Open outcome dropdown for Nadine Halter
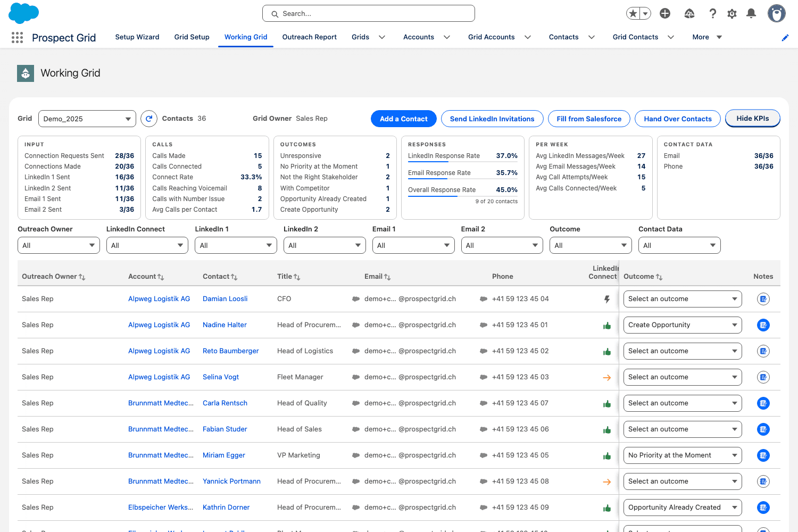798x532 pixels. pos(683,325)
